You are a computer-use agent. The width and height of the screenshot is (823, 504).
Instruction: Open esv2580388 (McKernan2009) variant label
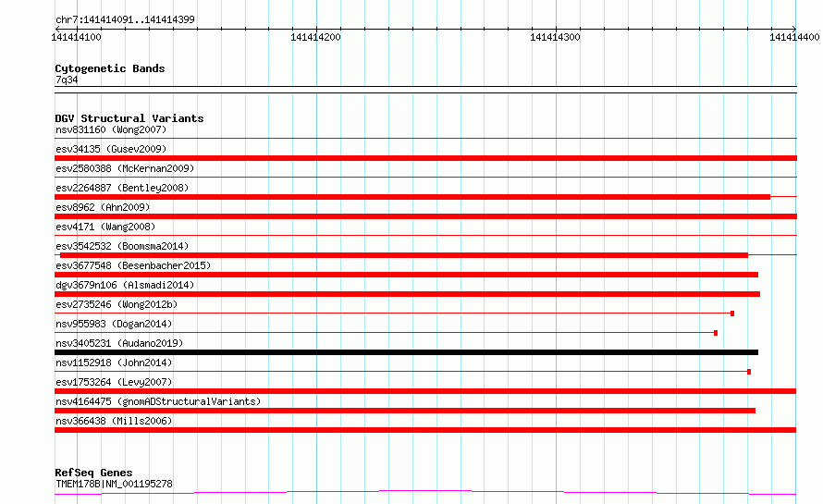pyautogui.click(x=125, y=168)
